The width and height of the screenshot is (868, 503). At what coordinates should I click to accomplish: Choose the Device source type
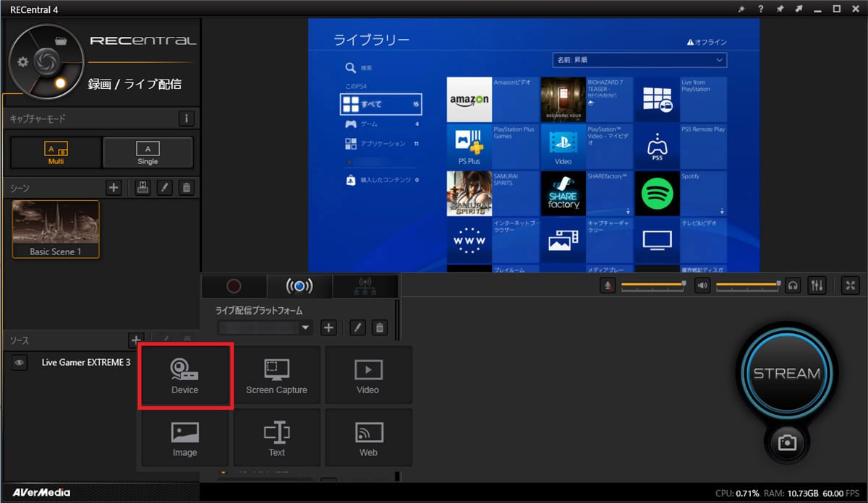click(185, 377)
